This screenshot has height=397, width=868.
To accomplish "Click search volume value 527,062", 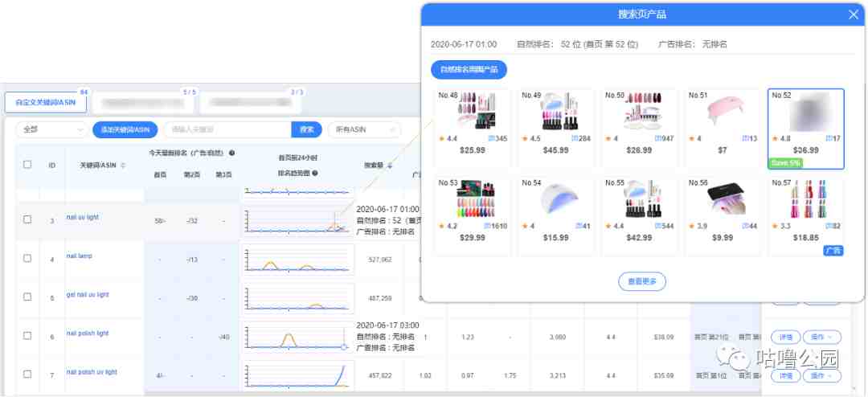I will click(x=379, y=259).
